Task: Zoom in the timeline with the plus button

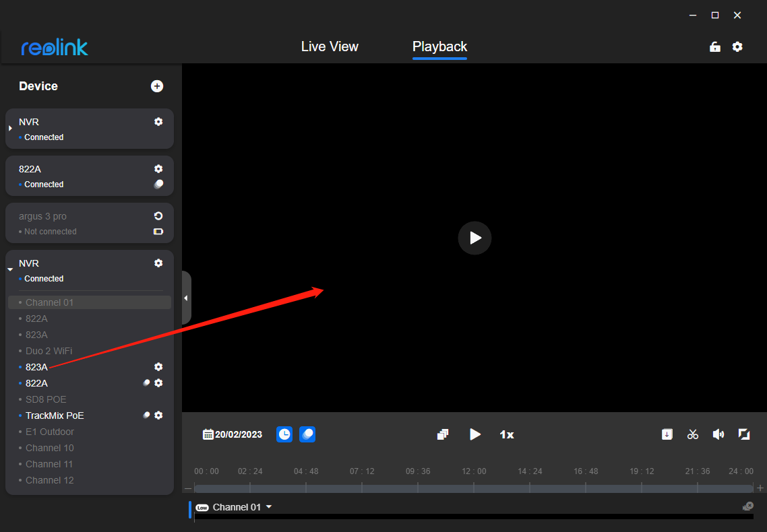Action: [x=760, y=488]
